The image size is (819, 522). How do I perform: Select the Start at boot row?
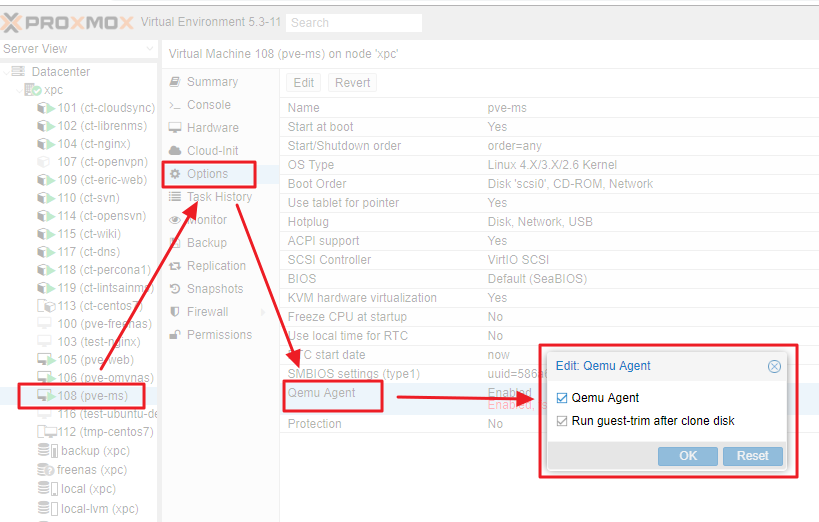549,127
